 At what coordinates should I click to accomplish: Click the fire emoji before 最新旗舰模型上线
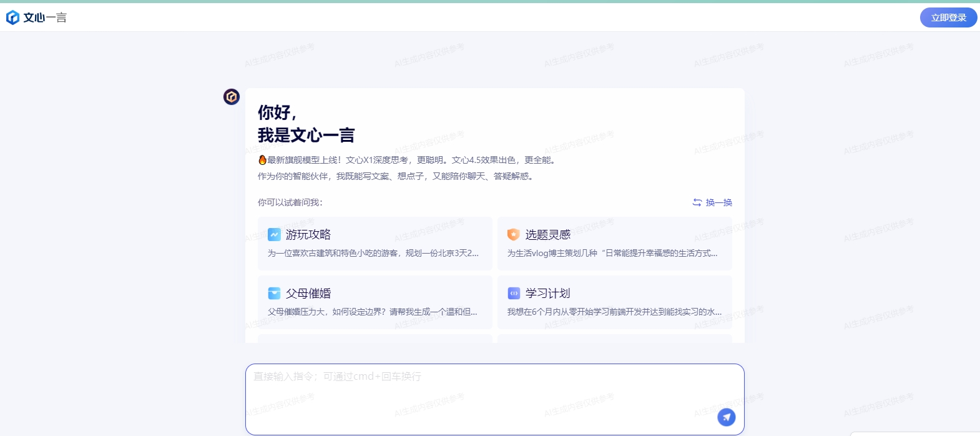coord(262,160)
